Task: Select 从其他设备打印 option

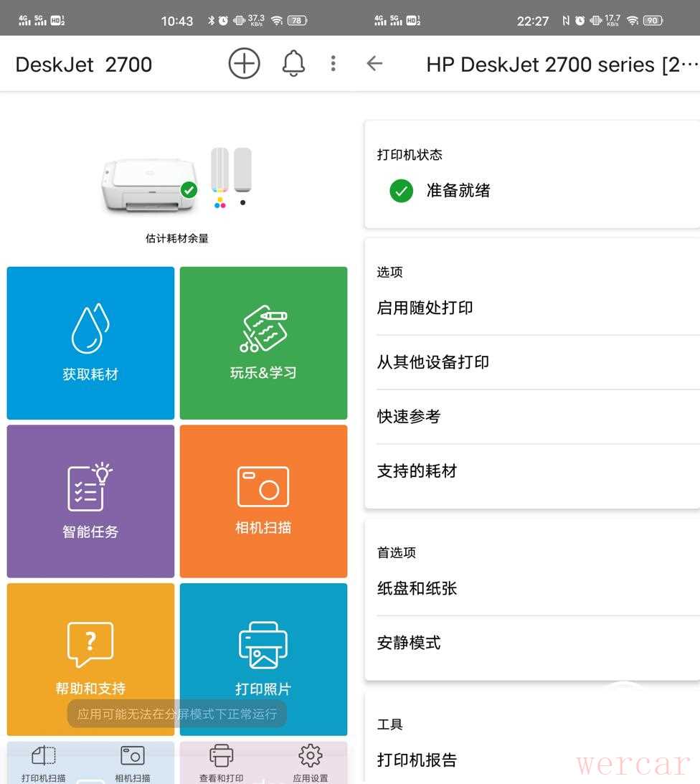Action: (x=433, y=362)
